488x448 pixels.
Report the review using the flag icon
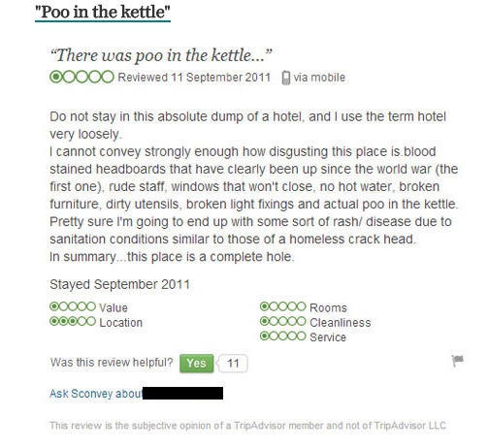coord(457,361)
